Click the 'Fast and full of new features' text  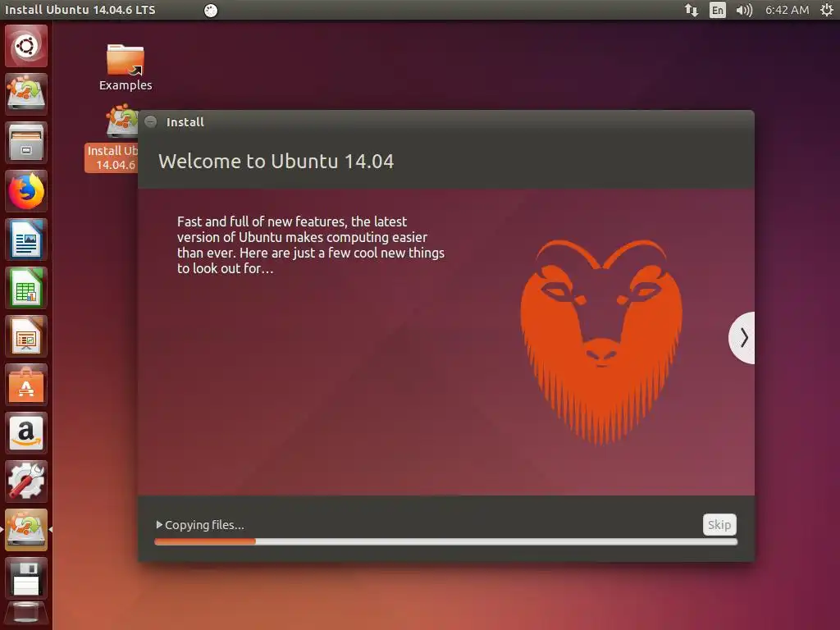click(311, 244)
